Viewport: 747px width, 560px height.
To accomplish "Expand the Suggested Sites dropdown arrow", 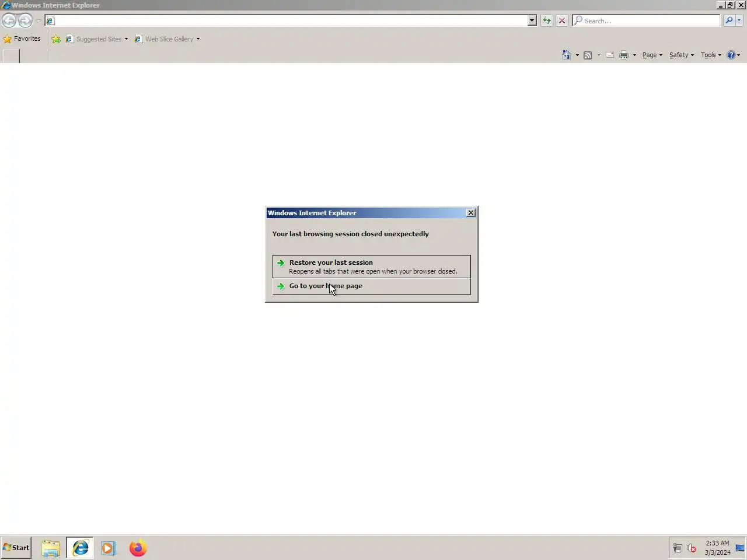I will pyautogui.click(x=126, y=39).
